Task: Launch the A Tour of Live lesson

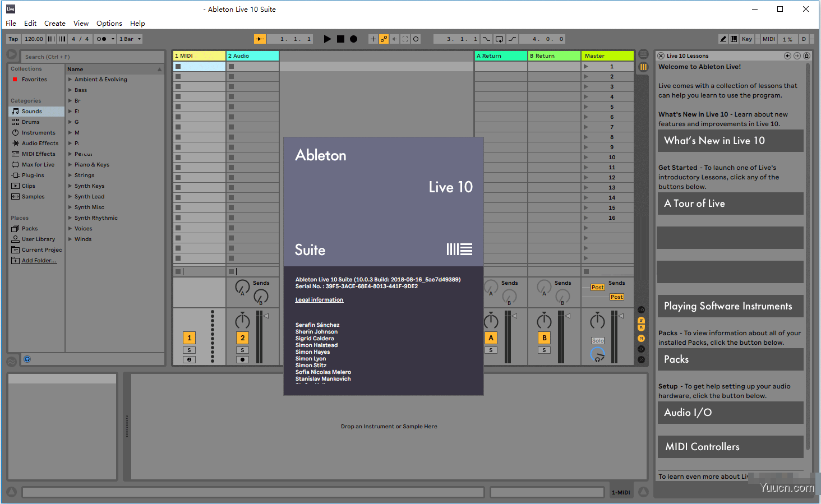Action: pyautogui.click(x=730, y=204)
